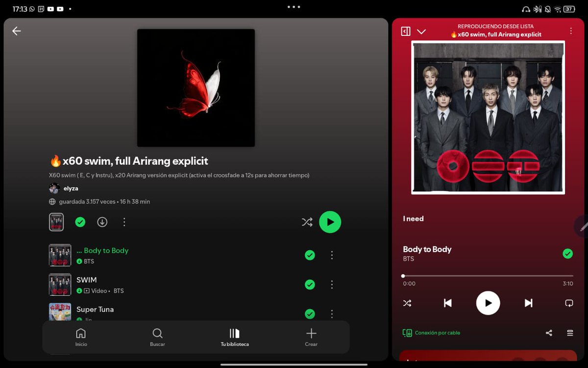Open SWIM album thumbnail in the list
This screenshot has width=588, height=368.
pos(60,285)
